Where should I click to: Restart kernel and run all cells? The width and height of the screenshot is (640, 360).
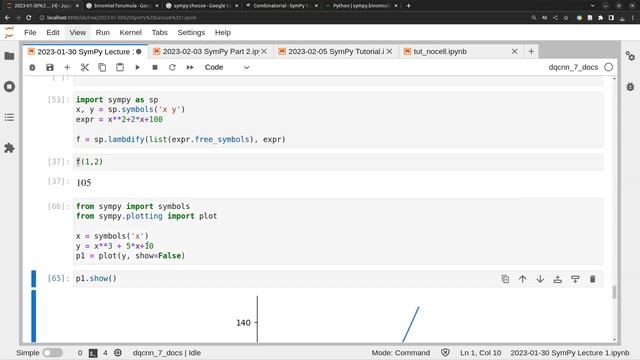point(190,67)
